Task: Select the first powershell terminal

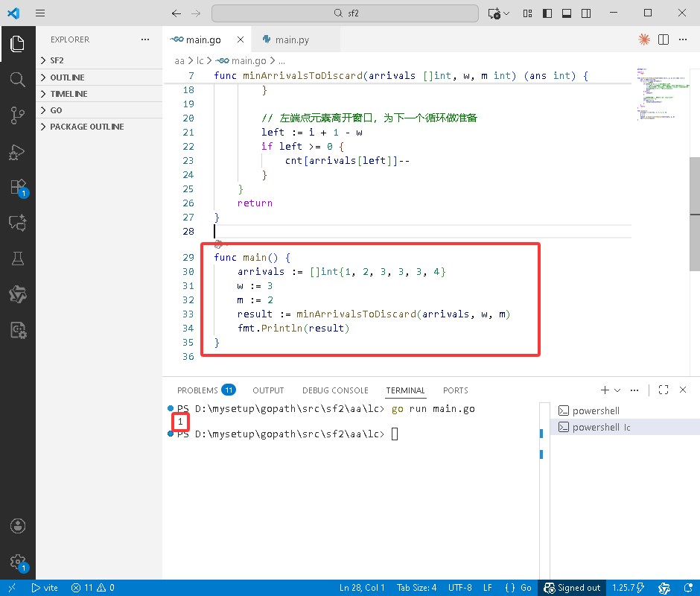Action: tap(625, 410)
